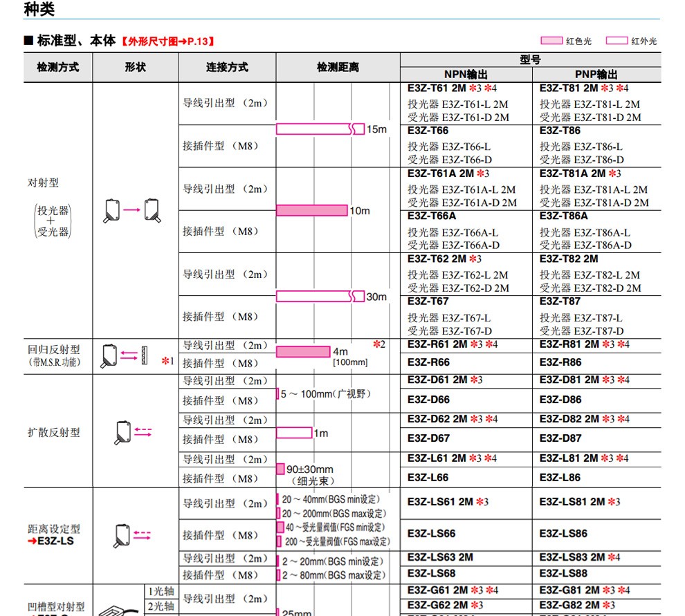Click the PNP输出 column header
Image resolution: width=685 pixels, height=616 pixels.
(x=596, y=75)
